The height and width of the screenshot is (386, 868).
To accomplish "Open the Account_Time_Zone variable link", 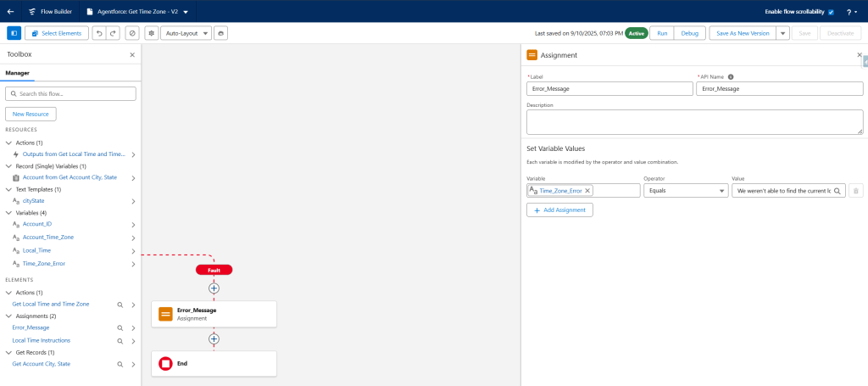I will click(48, 238).
